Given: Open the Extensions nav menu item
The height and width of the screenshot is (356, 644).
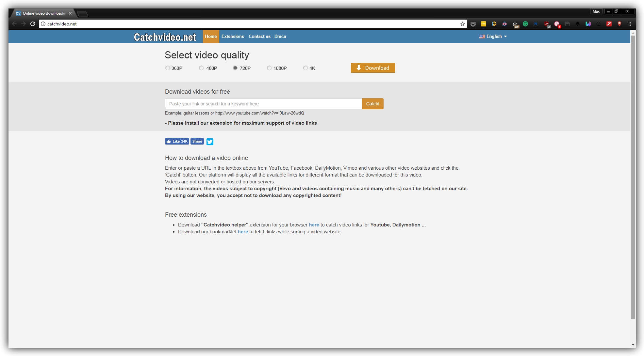Looking at the screenshot, I should pyautogui.click(x=233, y=37).
